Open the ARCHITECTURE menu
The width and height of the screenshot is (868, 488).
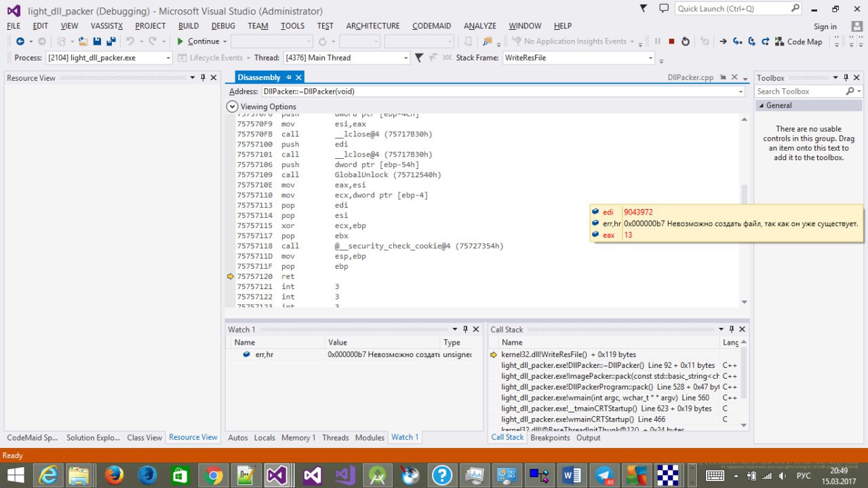373,26
